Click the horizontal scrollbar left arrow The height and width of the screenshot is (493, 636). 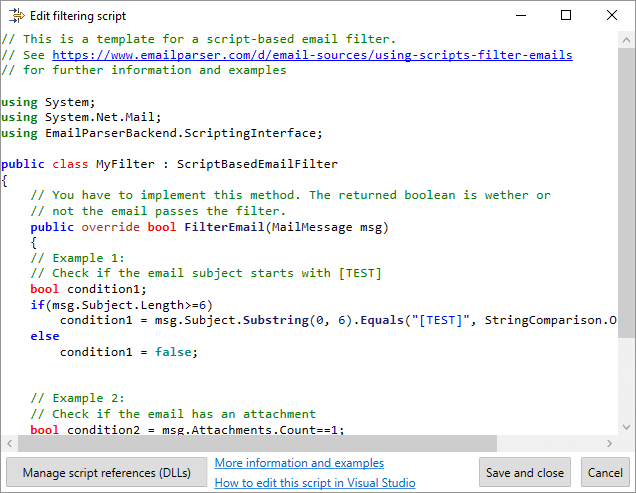[10, 443]
